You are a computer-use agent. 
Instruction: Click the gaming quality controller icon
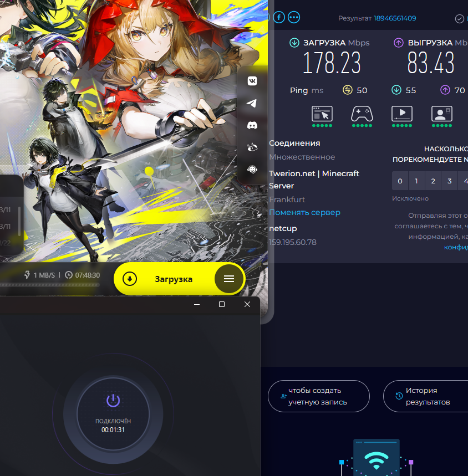coord(362,114)
